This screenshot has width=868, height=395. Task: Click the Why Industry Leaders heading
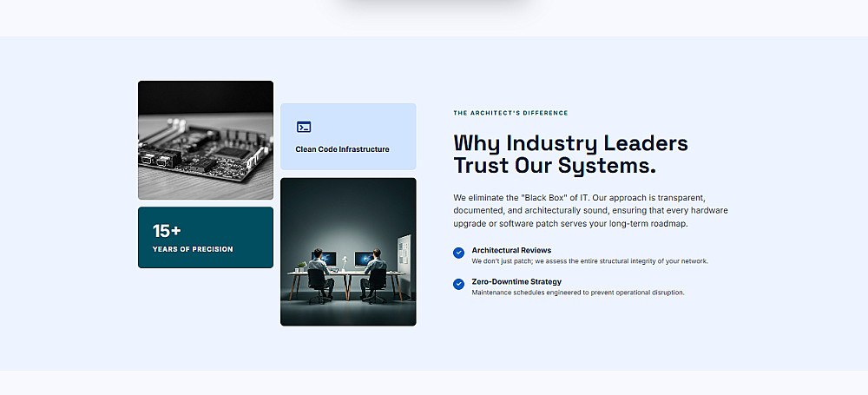(571, 154)
